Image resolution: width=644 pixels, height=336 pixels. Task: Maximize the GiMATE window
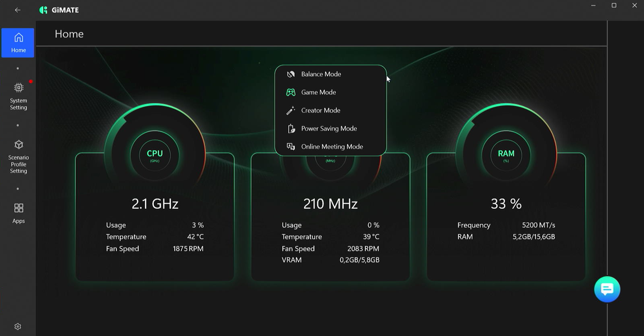click(614, 6)
